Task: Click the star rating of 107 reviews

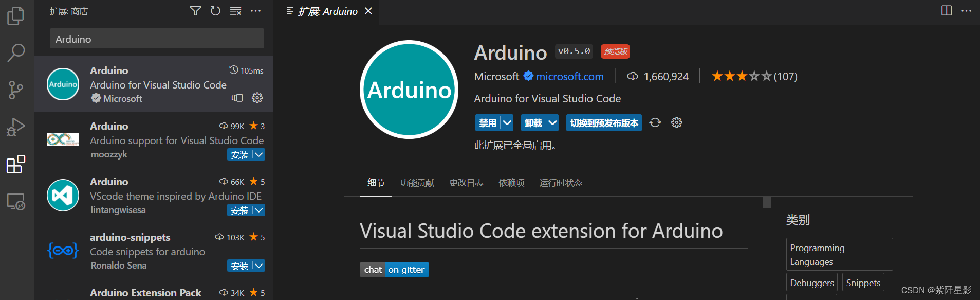Action: point(754,76)
